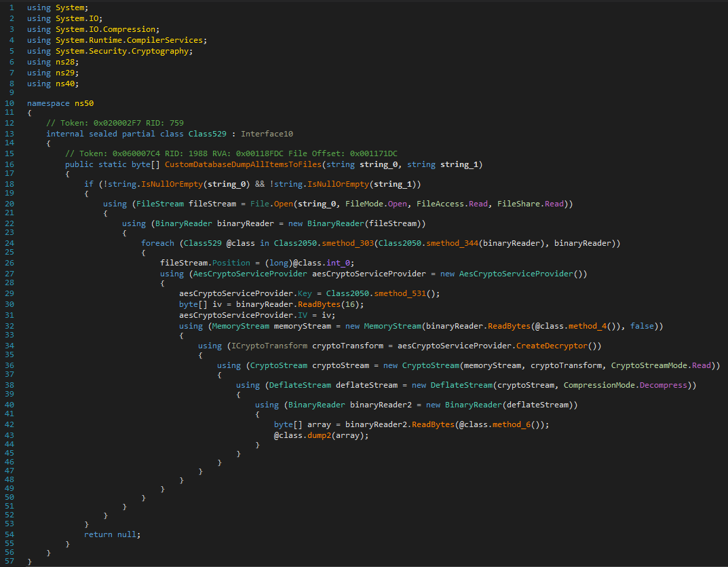Click the 'partial' modifier keyword
This screenshot has width=728, height=567.
click(x=138, y=134)
